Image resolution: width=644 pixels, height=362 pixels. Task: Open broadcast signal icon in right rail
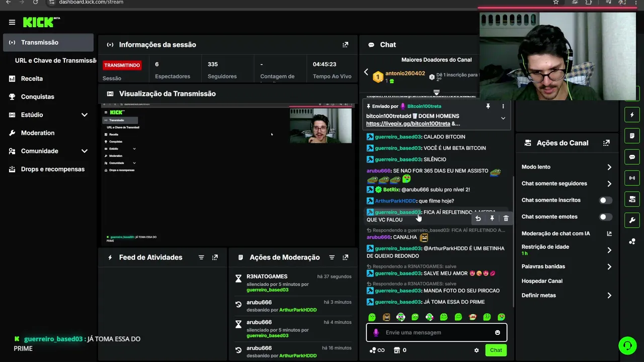[x=632, y=178]
